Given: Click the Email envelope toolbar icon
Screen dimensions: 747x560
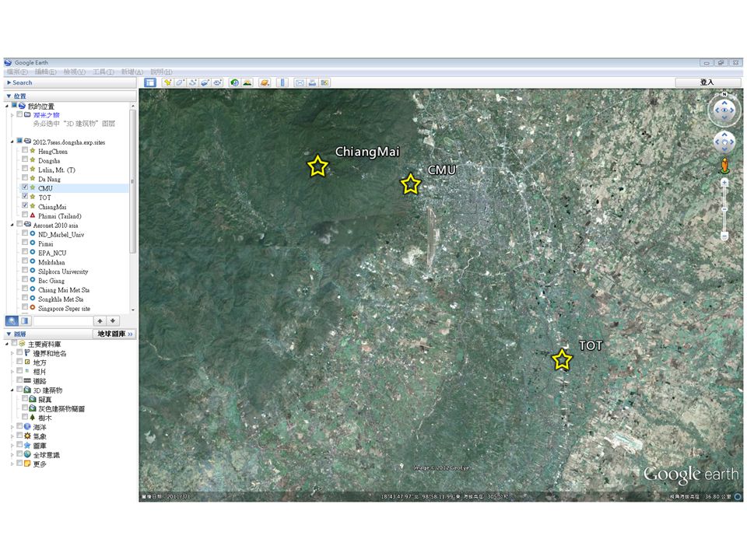Looking at the screenshot, I should [300, 83].
